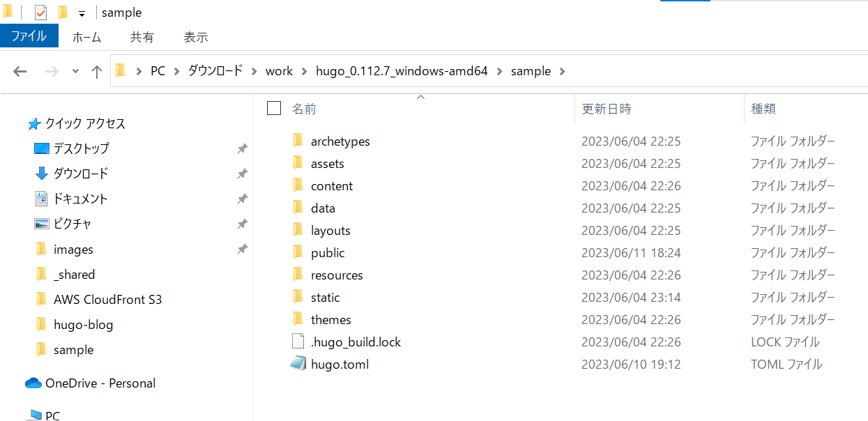Click the Downloads arrow icon in Quick Access

[42, 174]
